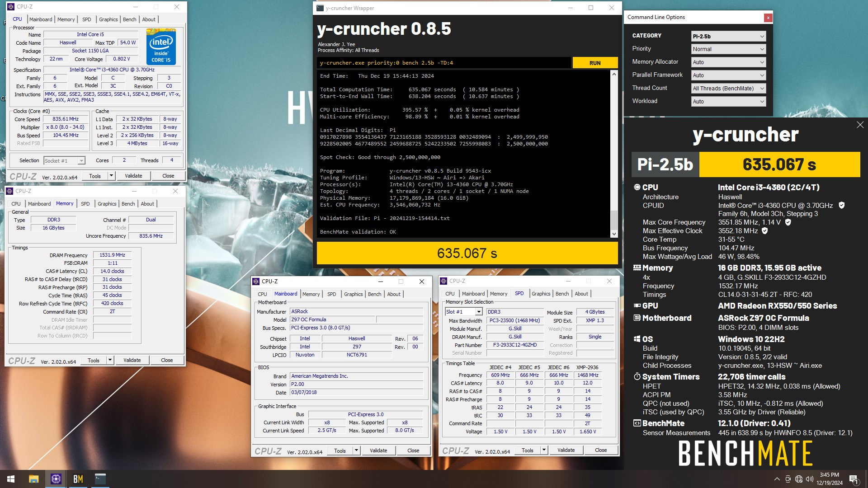Click the yellow RUN button
868x488 pixels.
[x=595, y=63]
